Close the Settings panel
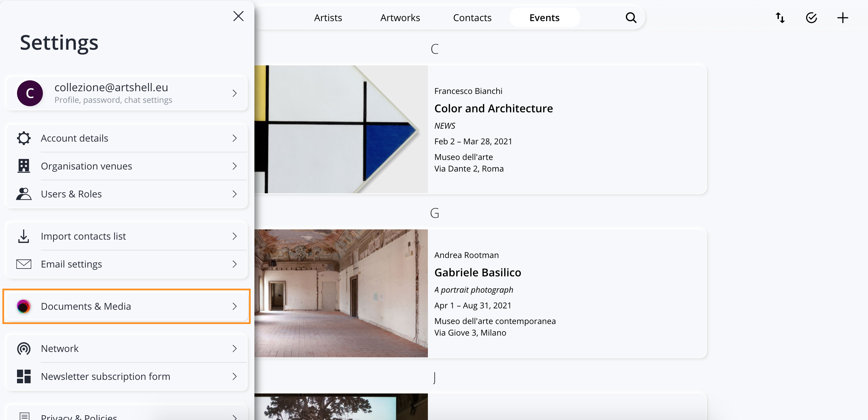The width and height of the screenshot is (868, 420). (x=238, y=16)
